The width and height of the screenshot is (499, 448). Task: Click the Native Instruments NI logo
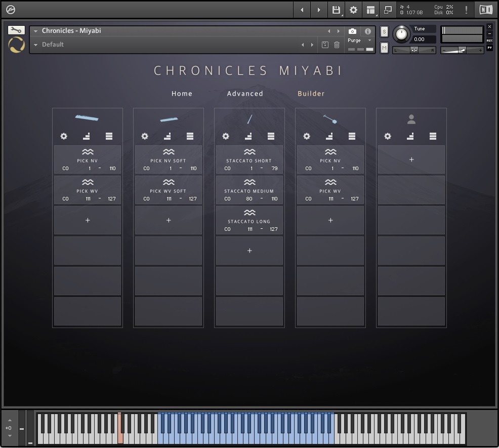click(x=486, y=10)
